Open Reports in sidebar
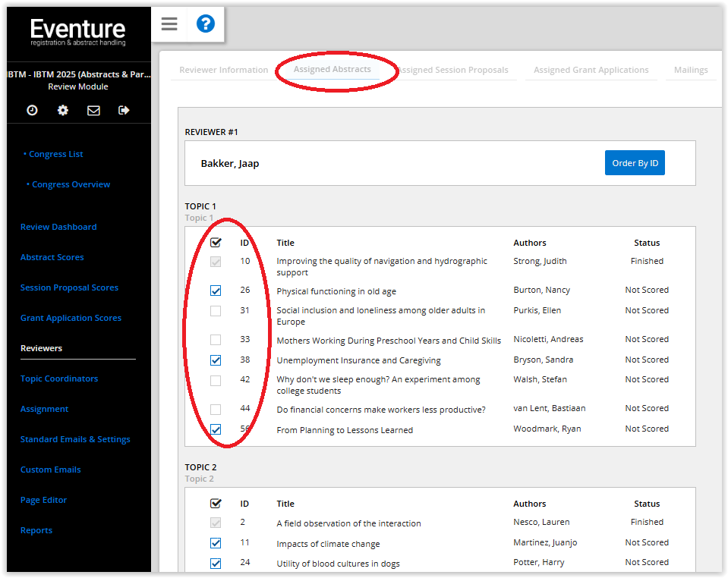Viewport: 728px width, 578px height. click(x=36, y=530)
